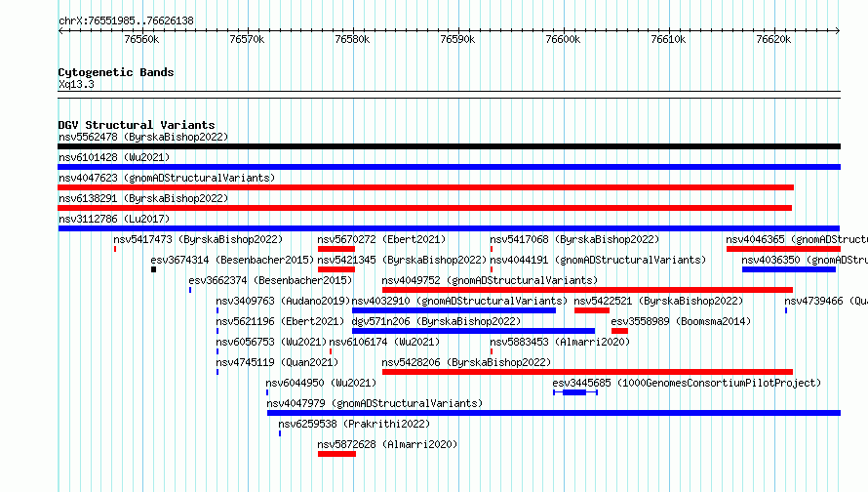Select nsv5428206 (ByrskaBishop2022) label
This screenshot has width=868, height=492.
click(466, 362)
